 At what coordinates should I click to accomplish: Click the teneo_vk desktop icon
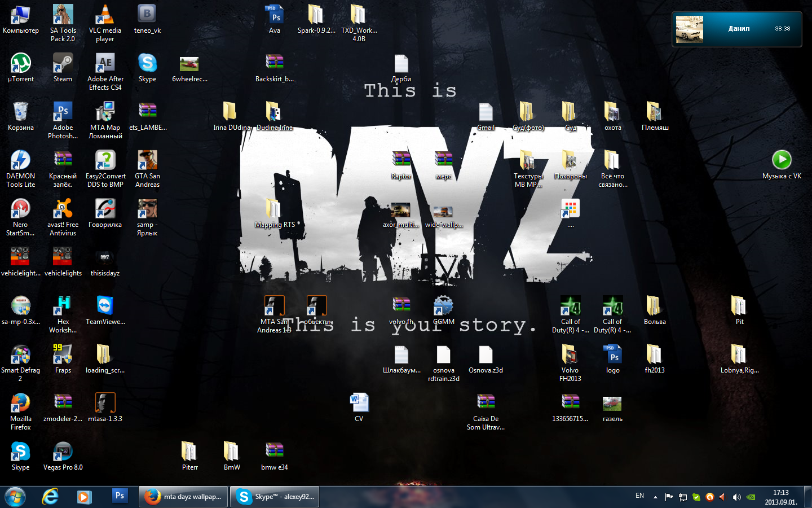pos(147,20)
